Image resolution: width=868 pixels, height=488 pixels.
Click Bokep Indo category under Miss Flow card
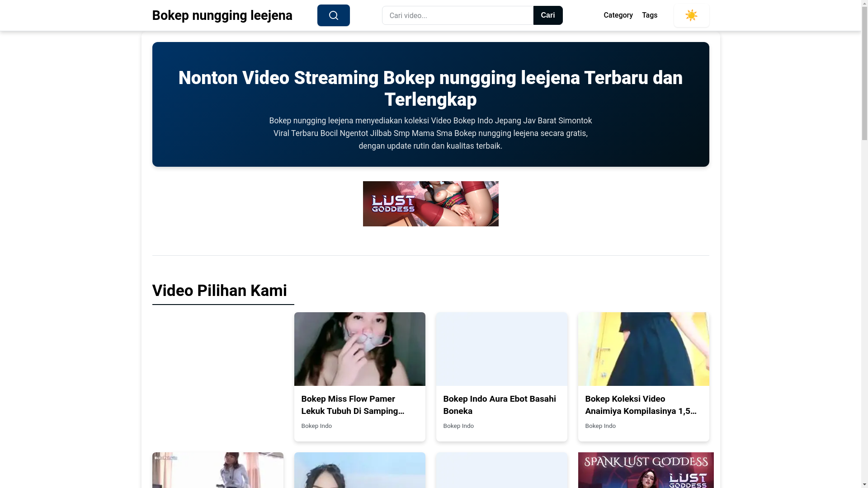click(316, 426)
